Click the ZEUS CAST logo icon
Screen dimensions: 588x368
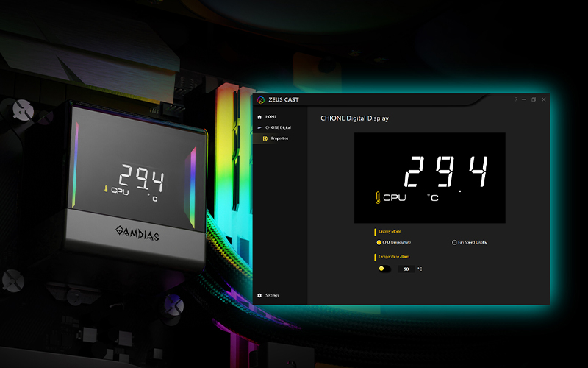coord(261,99)
